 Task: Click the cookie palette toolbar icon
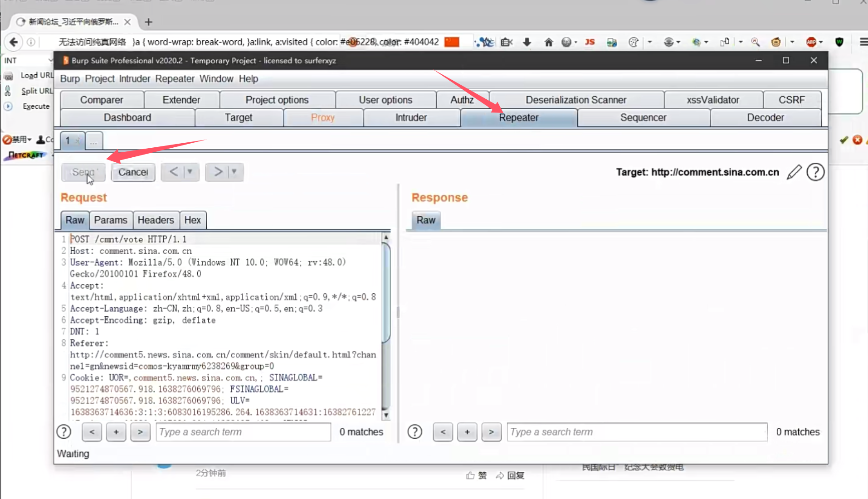tap(634, 42)
